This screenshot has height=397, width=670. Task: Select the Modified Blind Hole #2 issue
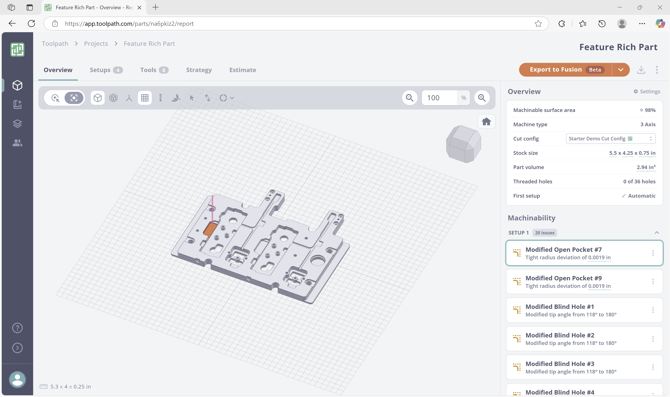(x=584, y=339)
